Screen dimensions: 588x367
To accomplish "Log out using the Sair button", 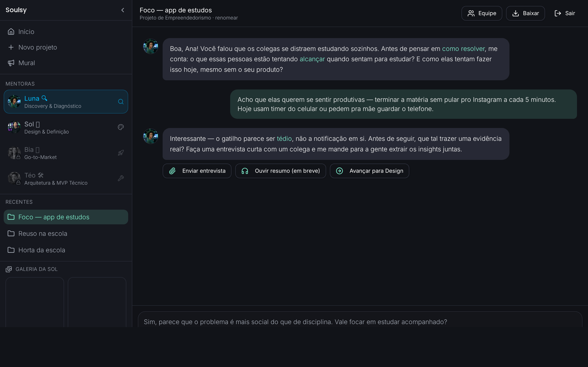I will point(565,13).
